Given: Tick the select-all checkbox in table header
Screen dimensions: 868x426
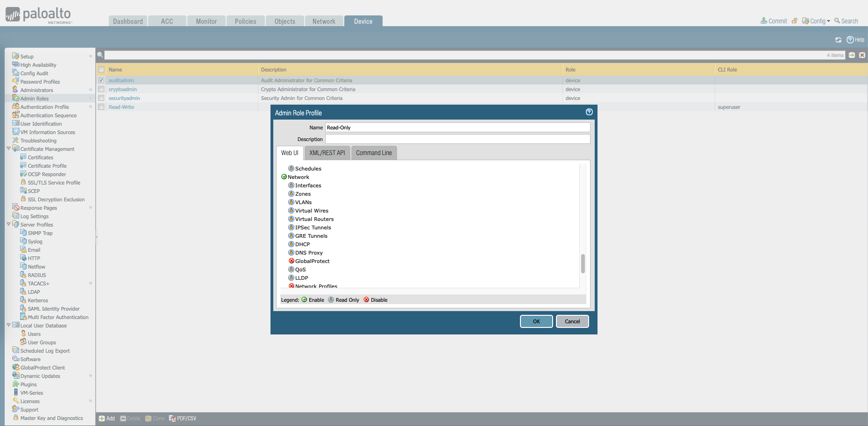Looking at the screenshot, I should click(101, 70).
